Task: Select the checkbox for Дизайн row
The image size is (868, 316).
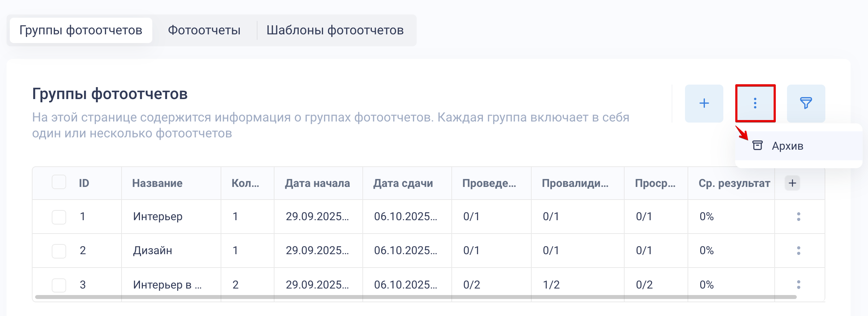Action: (x=59, y=251)
